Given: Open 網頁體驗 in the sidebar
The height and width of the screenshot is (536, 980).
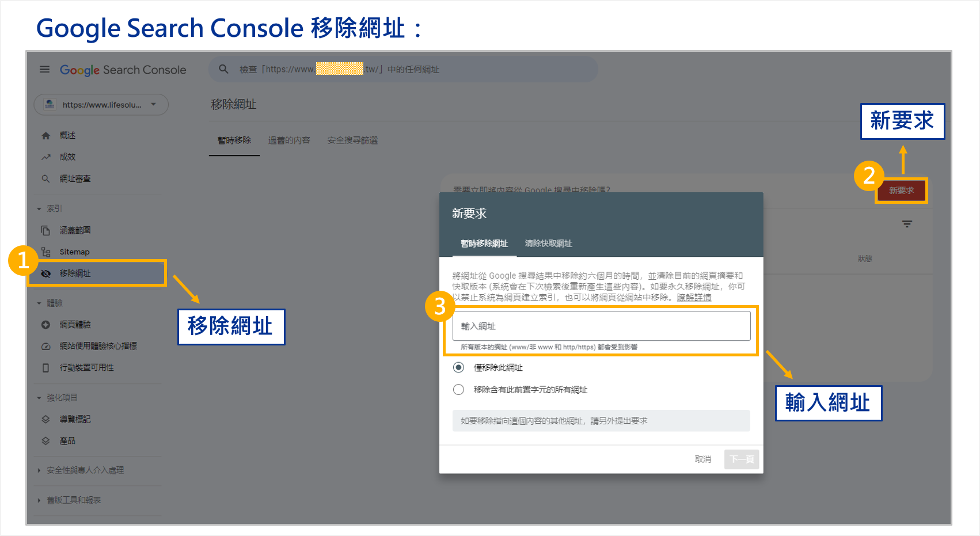Looking at the screenshot, I should tap(75, 325).
